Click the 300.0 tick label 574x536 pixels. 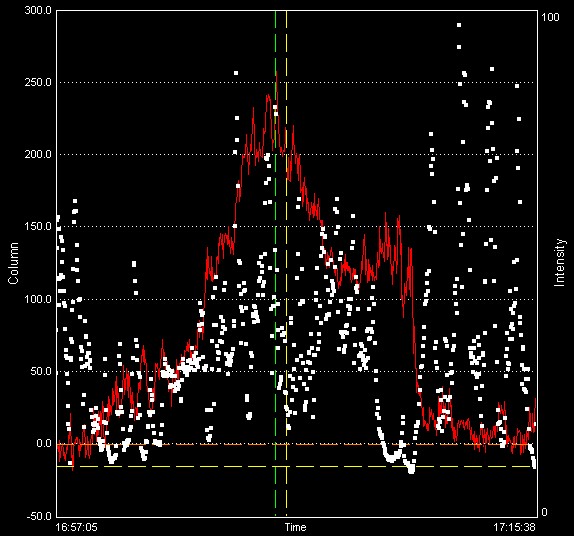point(38,10)
